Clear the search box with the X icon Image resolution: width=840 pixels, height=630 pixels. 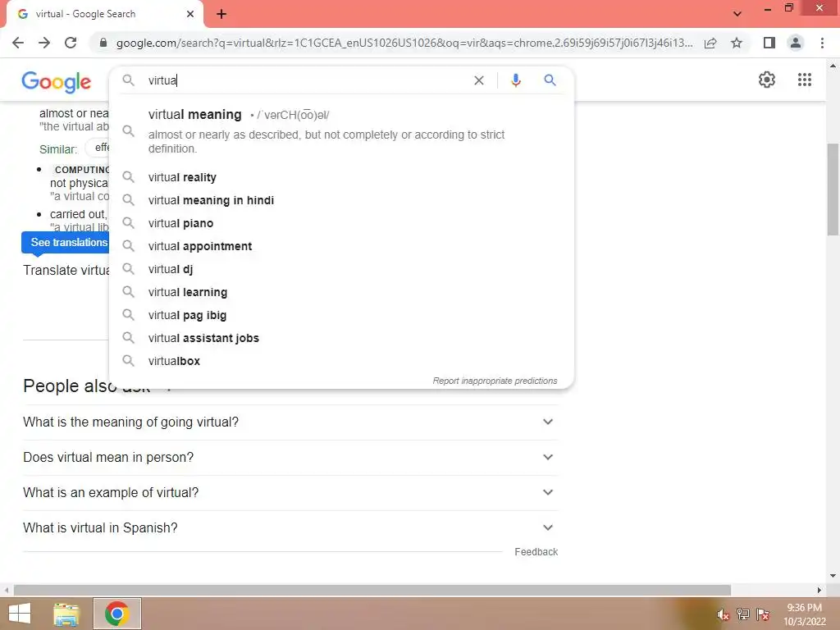[479, 80]
